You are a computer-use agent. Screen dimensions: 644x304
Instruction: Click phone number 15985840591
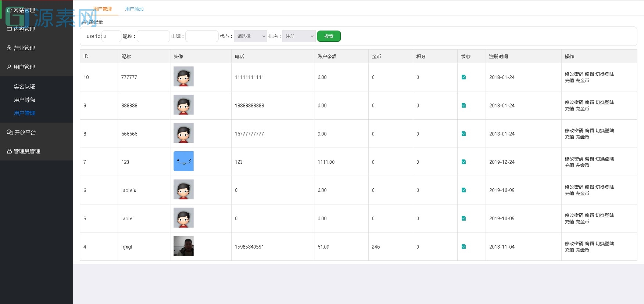249,247
